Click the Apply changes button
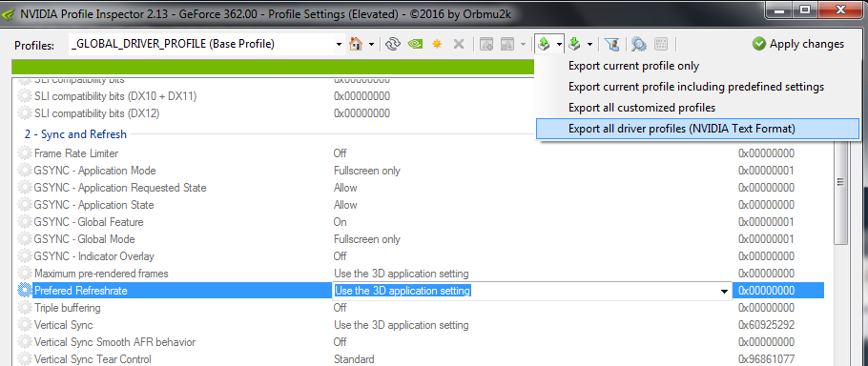Viewport: 868px width, 366px height. (x=798, y=44)
